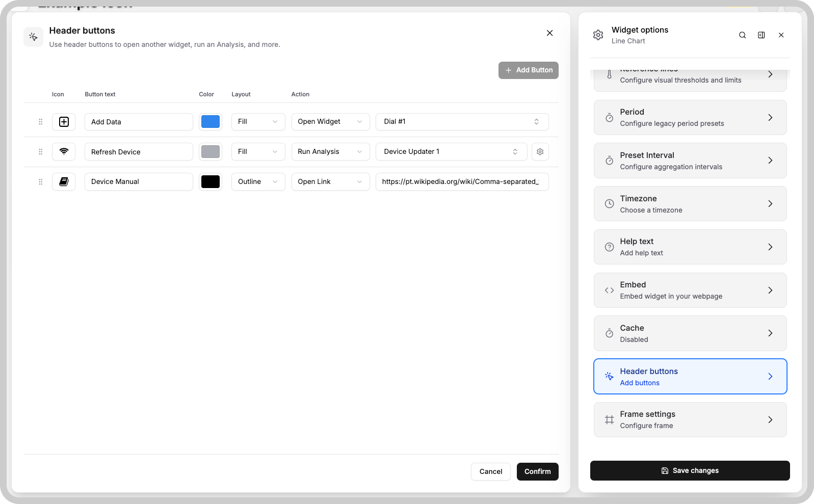814x504 pixels.
Task: Click drag handle of Device Manual row
Action: pyautogui.click(x=41, y=181)
